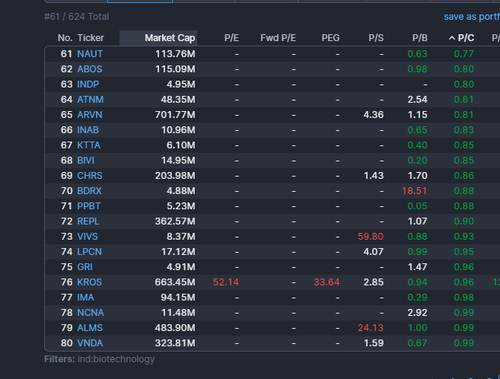The height and width of the screenshot is (379, 500).
Task: Select ATNM P/B value 2.54
Action: point(417,99)
